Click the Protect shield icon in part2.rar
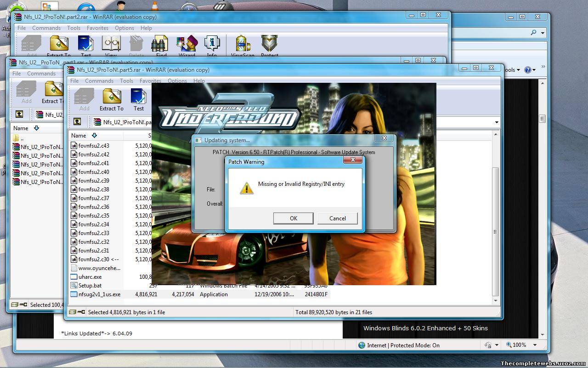 point(270,46)
